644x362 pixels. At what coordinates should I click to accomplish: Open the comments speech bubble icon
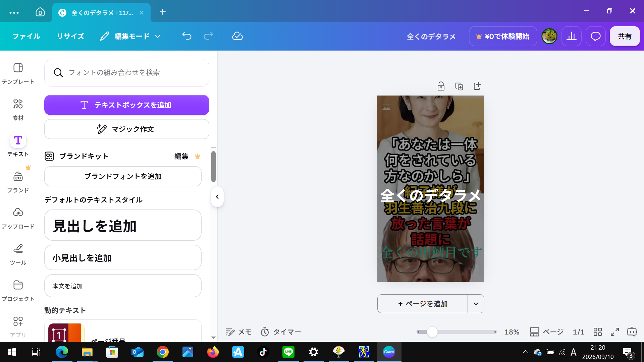(596, 36)
